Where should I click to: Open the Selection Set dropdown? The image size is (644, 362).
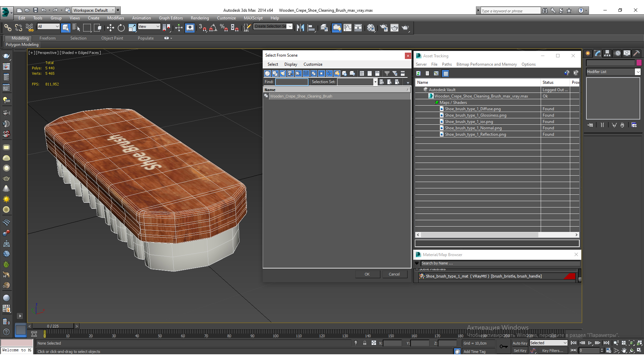(x=375, y=82)
